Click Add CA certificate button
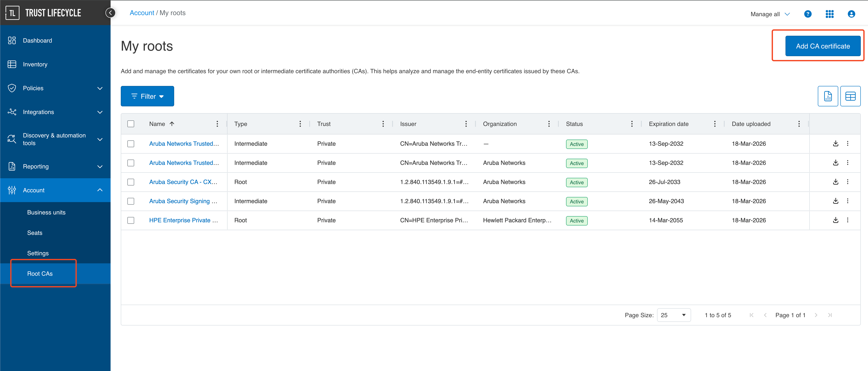 pyautogui.click(x=823, y=46)
